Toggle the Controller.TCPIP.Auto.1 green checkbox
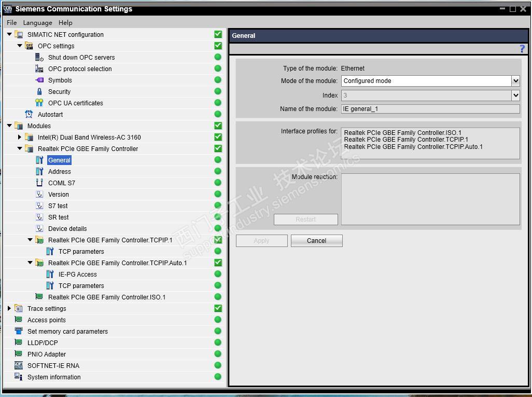The height and width of the screenshot is (397, 532). click(218, 263)
